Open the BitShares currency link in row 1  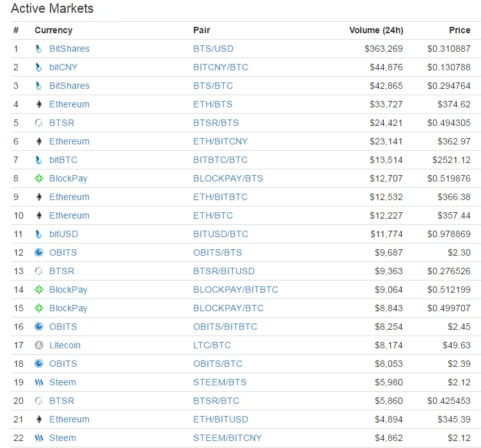tap(69, 49)
